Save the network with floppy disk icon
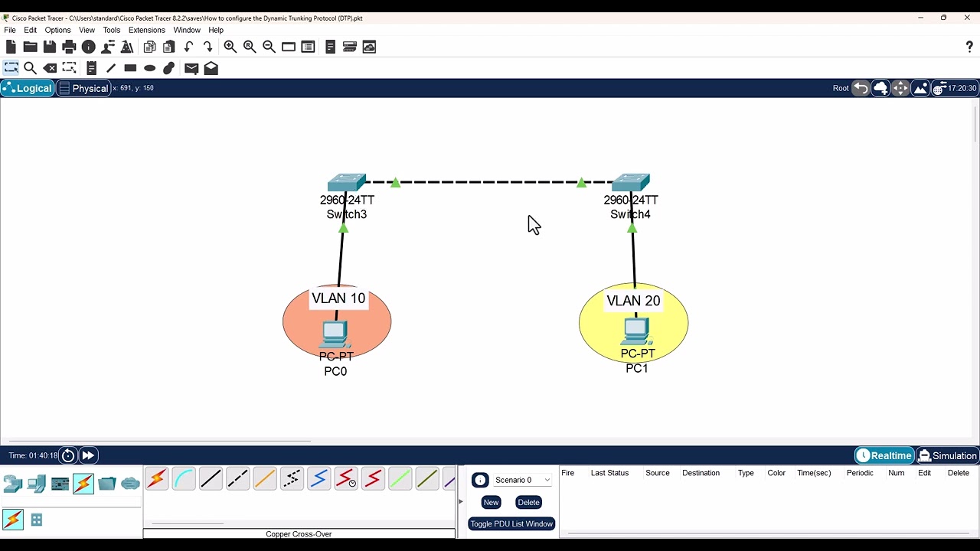The width and height of the screenshot is (980, 551). click(x=50, y=47)
